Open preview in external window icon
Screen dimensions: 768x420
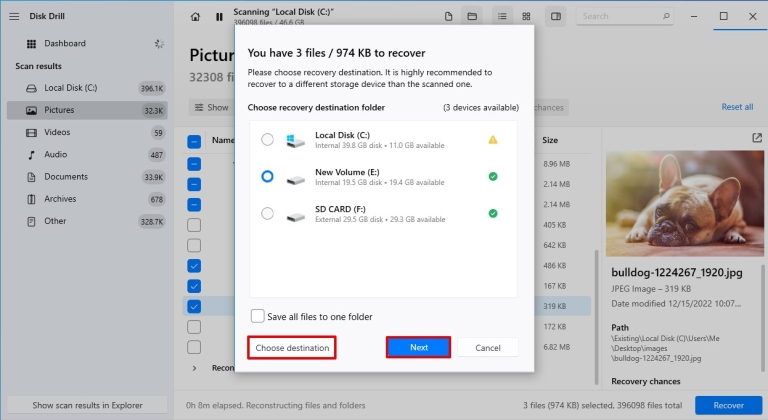click(x=757, y=138)
